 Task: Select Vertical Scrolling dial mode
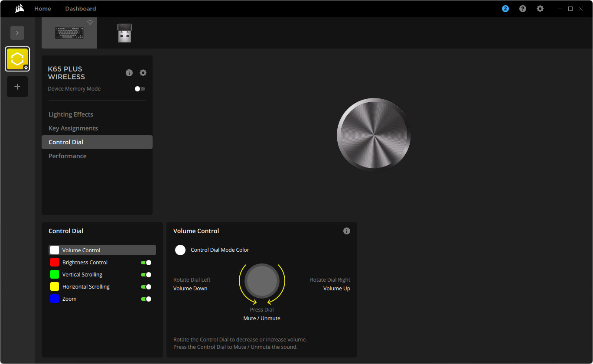point(82,275)
